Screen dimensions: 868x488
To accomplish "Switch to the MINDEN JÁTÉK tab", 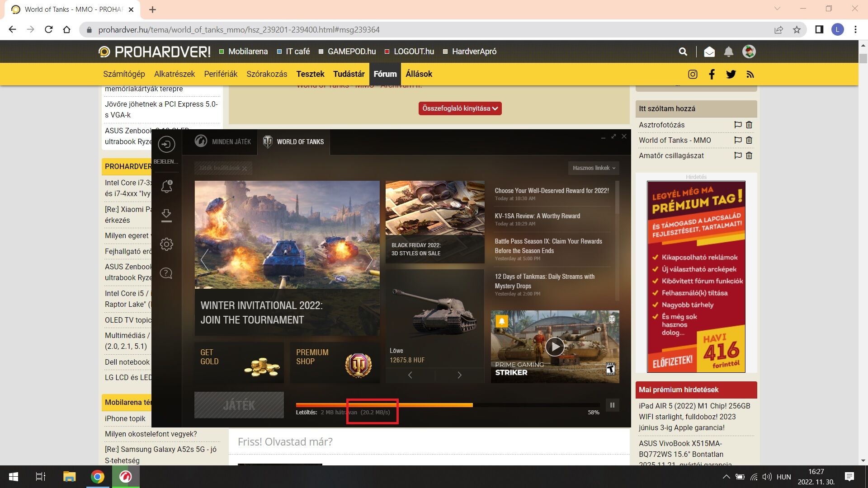I will (x=223, y=142).
